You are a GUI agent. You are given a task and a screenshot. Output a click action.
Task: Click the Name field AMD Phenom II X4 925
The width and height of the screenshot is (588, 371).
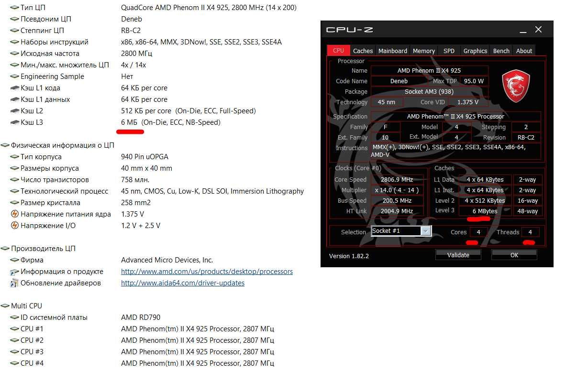tap(429, 70)
